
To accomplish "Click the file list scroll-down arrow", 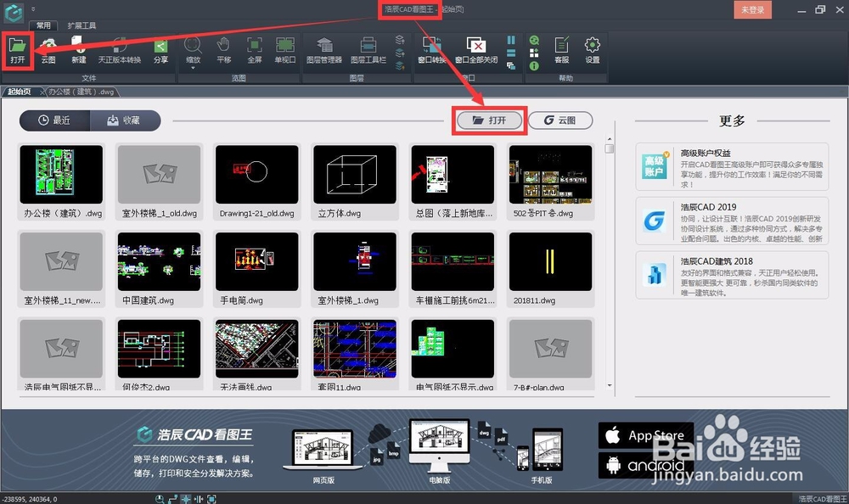I will (x=610, y=385).
